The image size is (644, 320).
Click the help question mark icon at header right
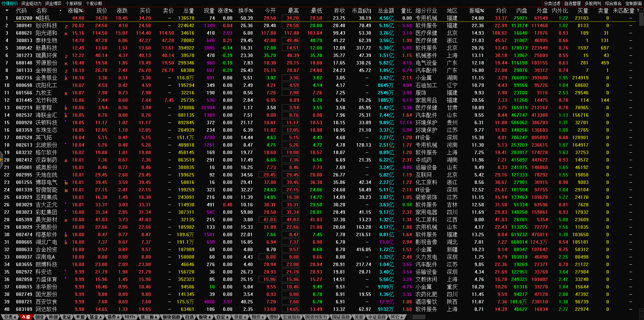click(x=638, y=11)
